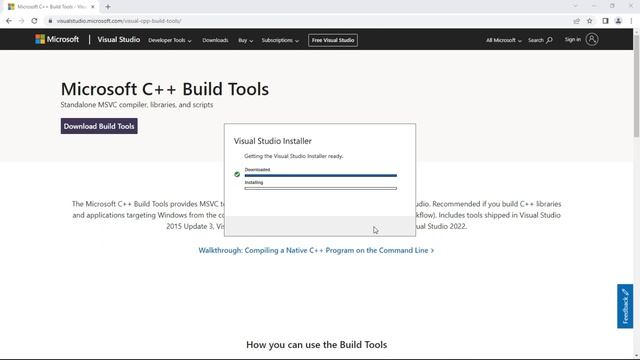Click the Microsoft logo

[x=57, y=40]
